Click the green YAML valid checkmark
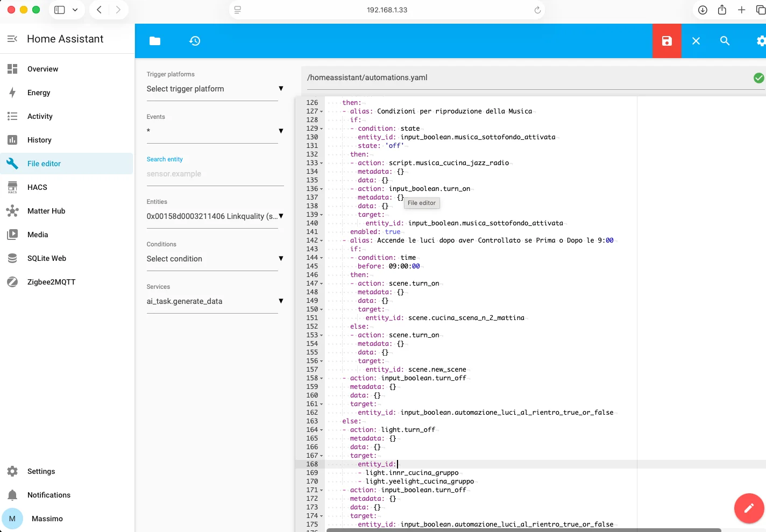 758,78
